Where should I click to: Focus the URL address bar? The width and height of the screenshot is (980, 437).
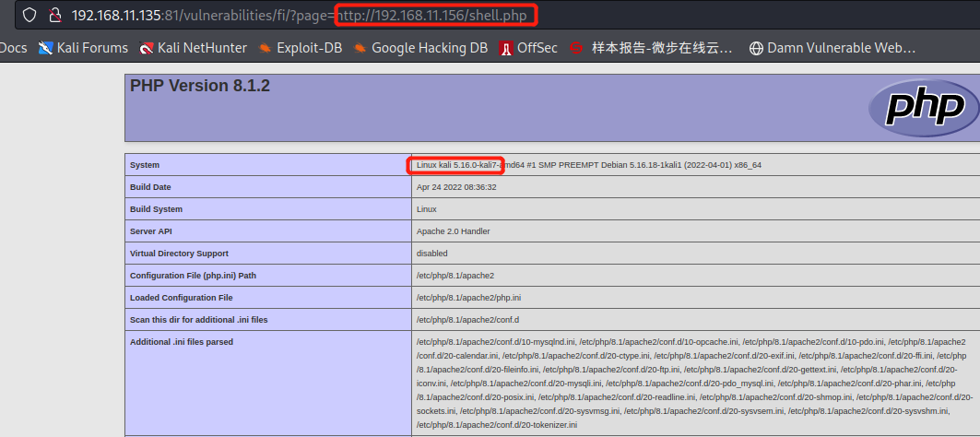click(498, 15)
